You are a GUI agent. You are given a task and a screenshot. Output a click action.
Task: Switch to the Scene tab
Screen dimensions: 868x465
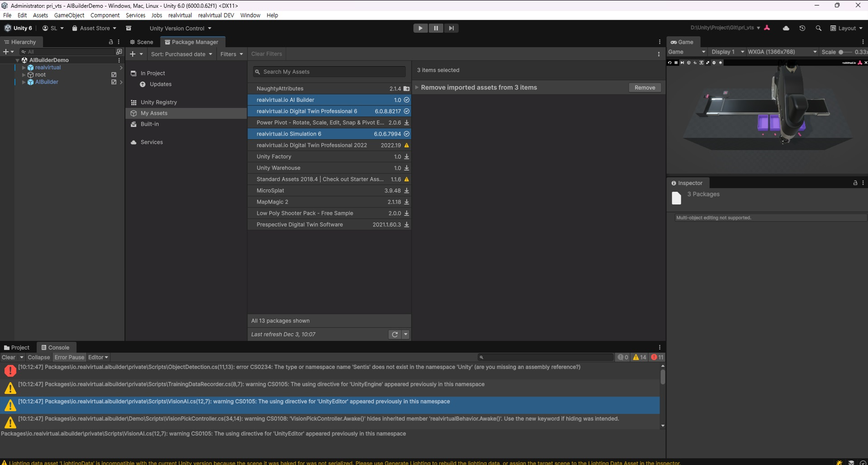142,42
